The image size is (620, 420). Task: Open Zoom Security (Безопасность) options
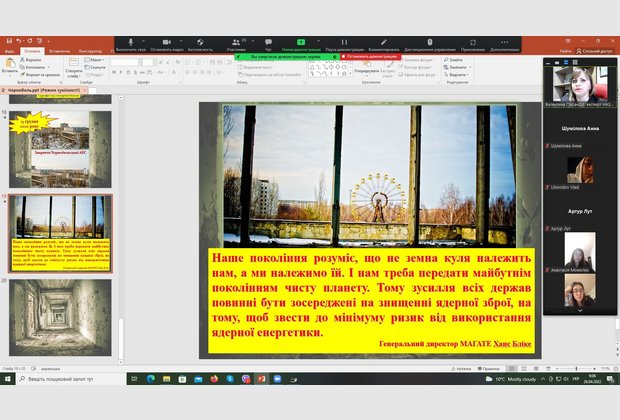200,45
